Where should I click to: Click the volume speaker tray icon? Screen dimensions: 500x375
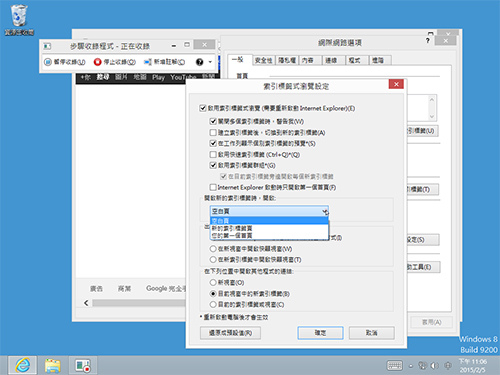pos(435,366)
